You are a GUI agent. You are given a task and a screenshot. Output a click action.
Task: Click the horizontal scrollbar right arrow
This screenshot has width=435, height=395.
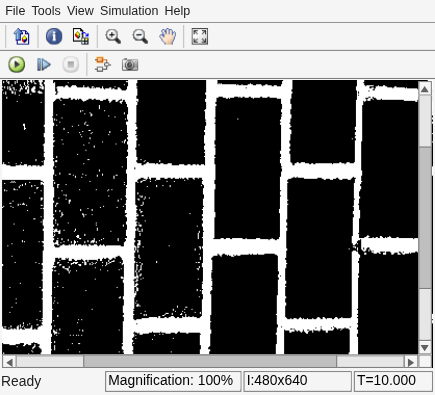point(411,362)
